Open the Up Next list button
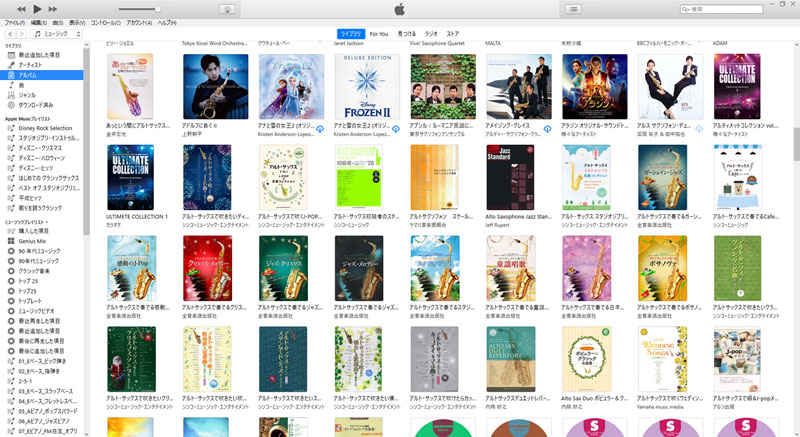 tap(573, 9)
